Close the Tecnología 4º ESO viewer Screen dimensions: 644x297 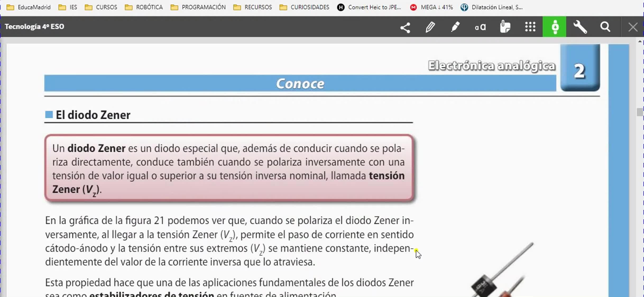[633, 27]
